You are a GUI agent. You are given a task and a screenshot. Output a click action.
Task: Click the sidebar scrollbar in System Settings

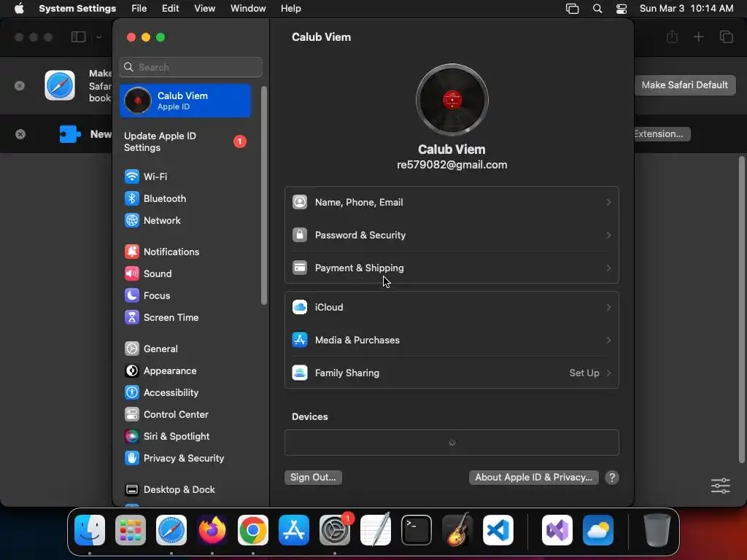click(264, 195)
